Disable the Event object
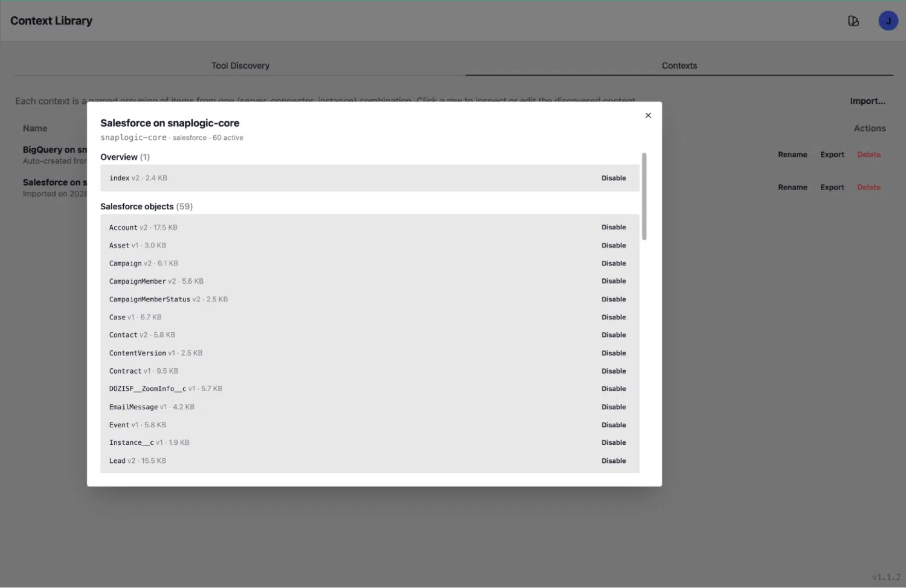This screenshot has height=588, width=906. [x=614, y=425]
